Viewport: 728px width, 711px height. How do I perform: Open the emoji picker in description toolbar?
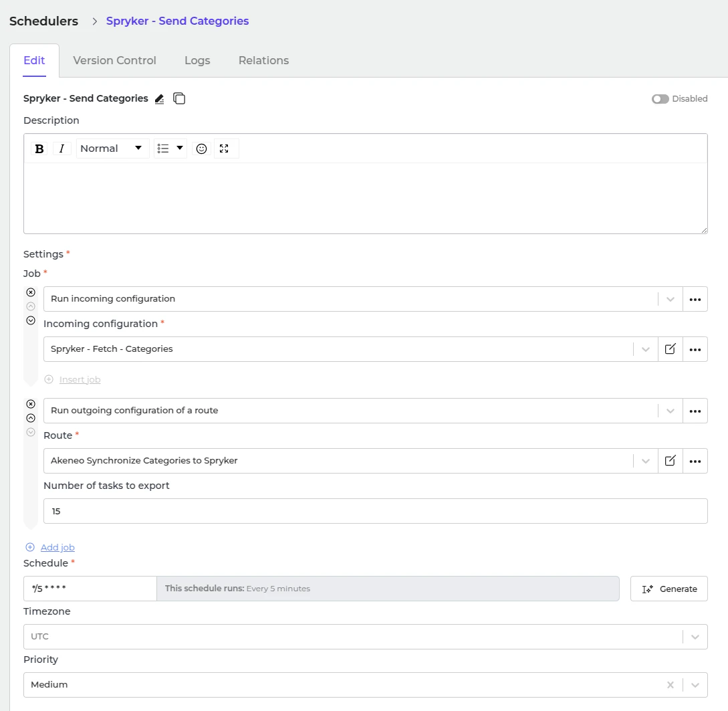pyautogui.click(x=201, y=148)
